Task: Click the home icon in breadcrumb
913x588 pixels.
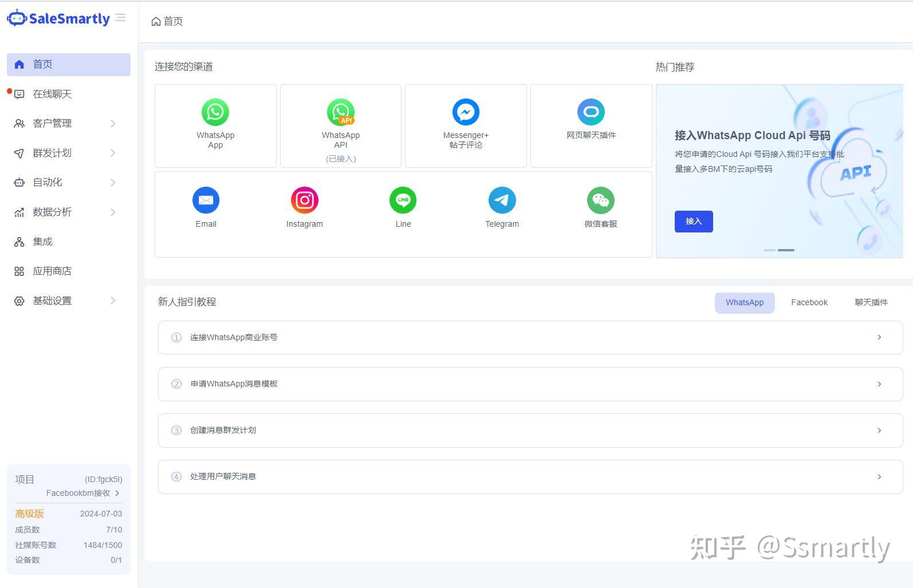Action: [156, 21]
